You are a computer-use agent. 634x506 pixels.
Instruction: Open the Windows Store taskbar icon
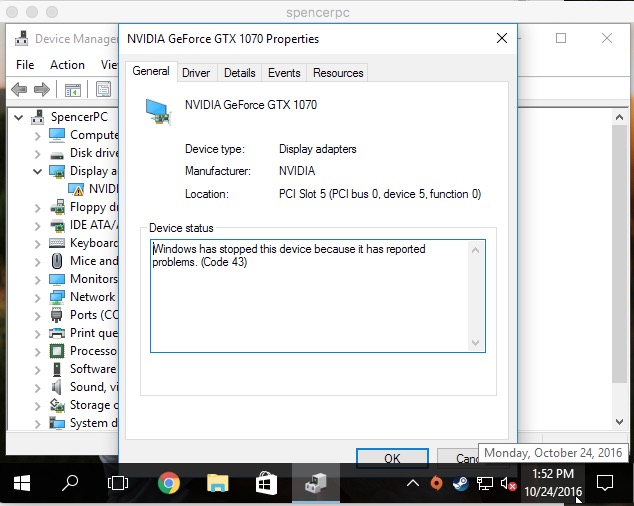[x=266, y=483]
